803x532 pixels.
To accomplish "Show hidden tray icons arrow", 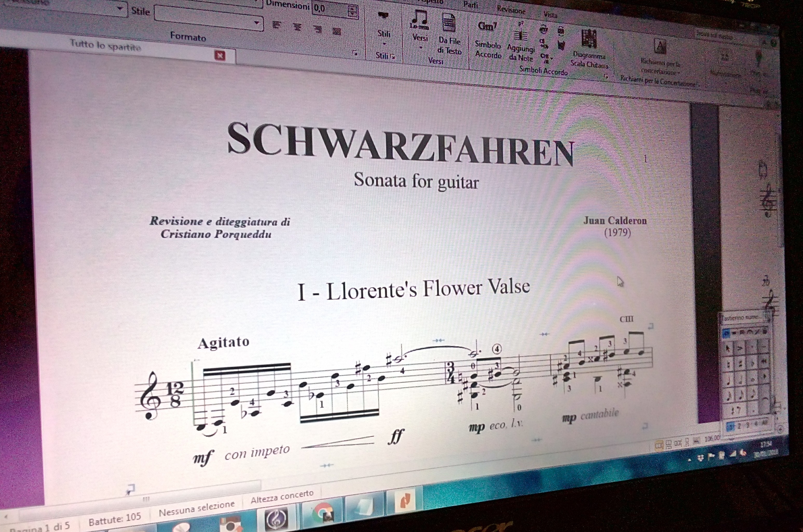I will click(x=690, y=460).
